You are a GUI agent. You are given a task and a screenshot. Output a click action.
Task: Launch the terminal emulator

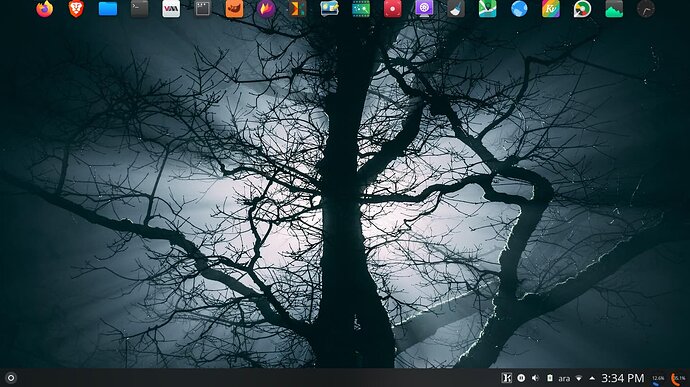coord(139,9)
